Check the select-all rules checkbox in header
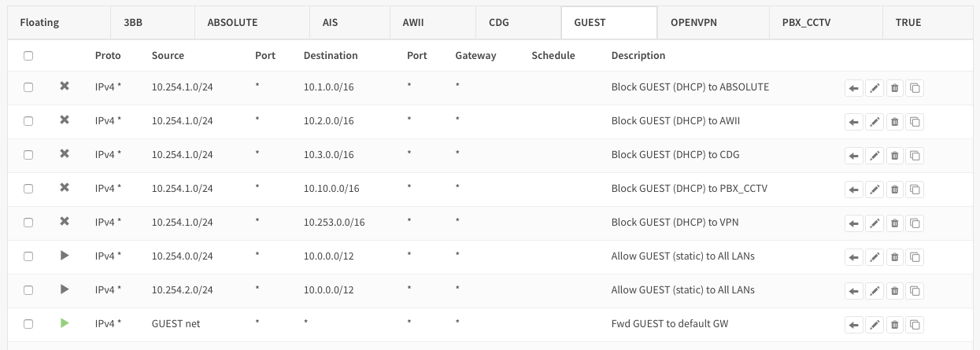Screen dimensions: 980x350 tap(28, 56)
